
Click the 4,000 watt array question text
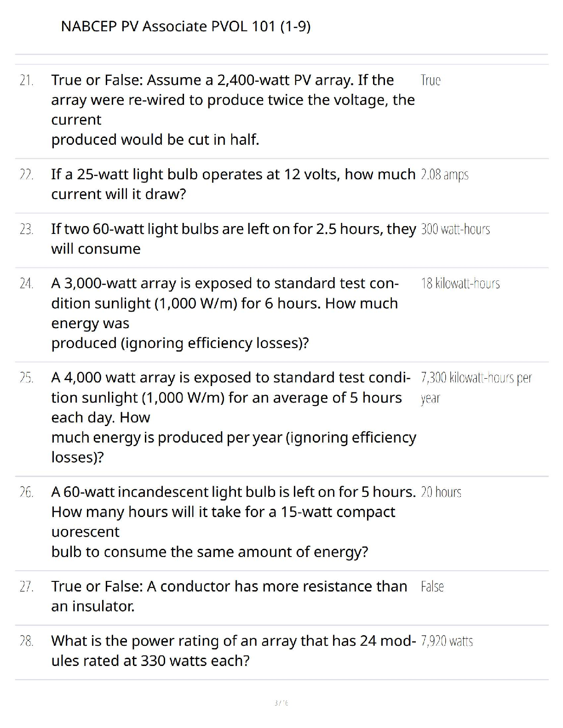click(x=233, y=417)
